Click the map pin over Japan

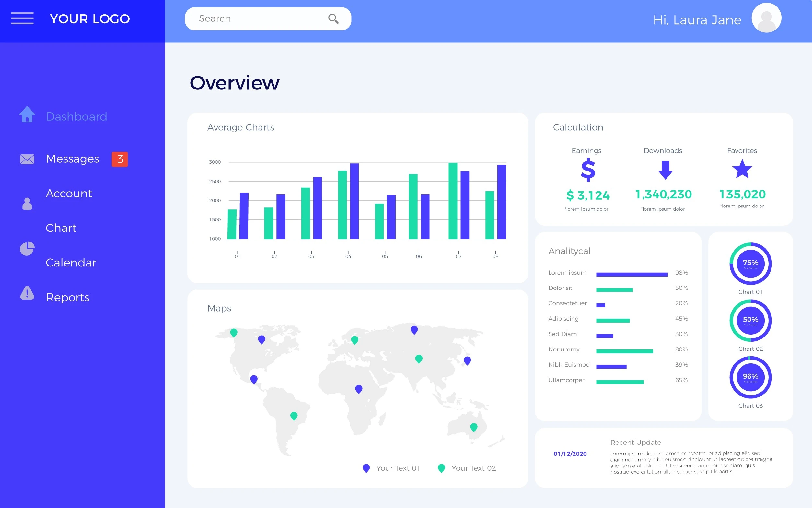click(x=467, y=360)
